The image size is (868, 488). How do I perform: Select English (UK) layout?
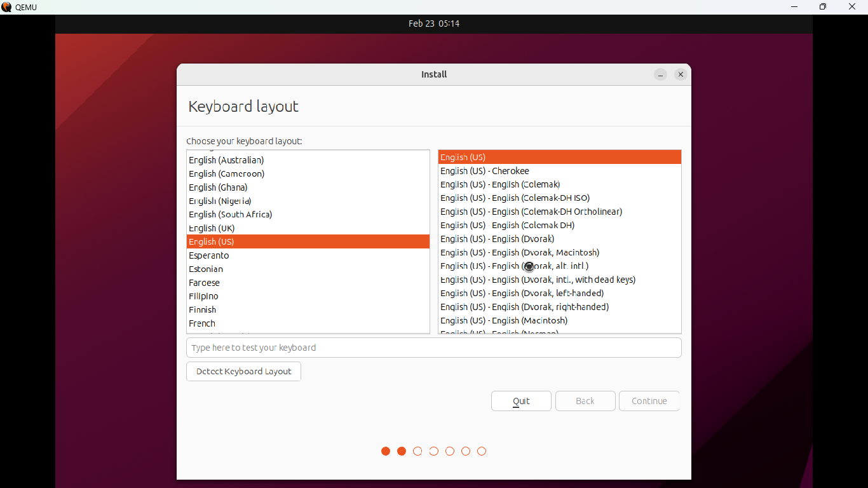pyautogui.click(x=308, y=228)
